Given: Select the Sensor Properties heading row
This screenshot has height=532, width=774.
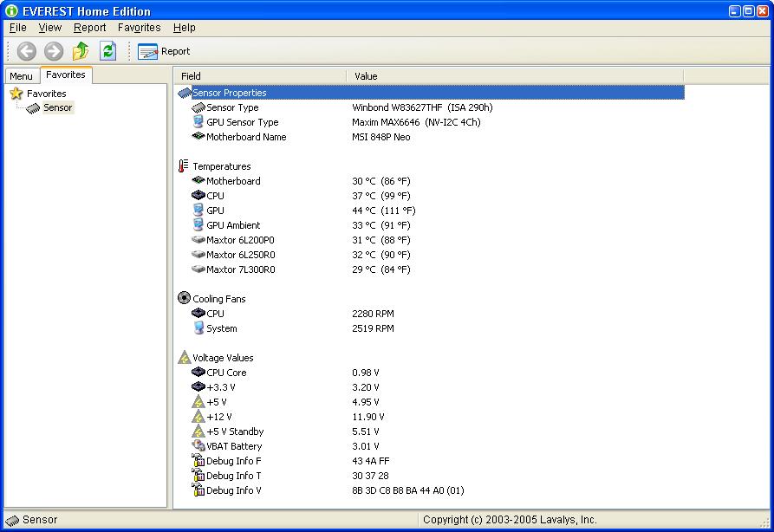Looking at the screenshot, I should (430, 93).
